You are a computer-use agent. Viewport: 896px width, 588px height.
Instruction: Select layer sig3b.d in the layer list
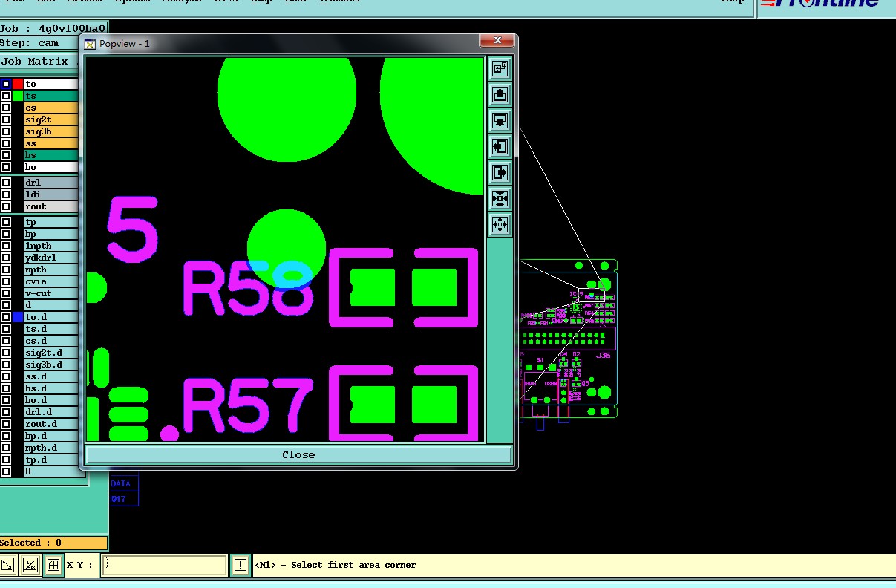click(x=50, y=365)
